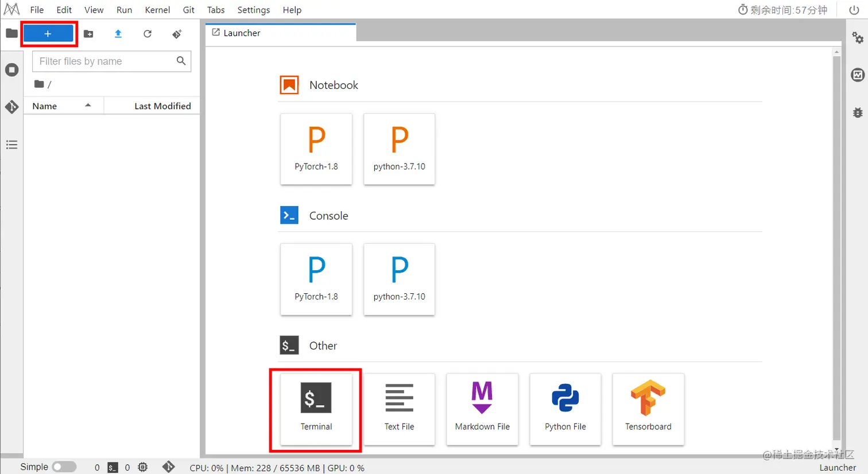Viewport: 868px width, 474px height.
Task: Click the Console section heading
Action: tap(328, 216)
